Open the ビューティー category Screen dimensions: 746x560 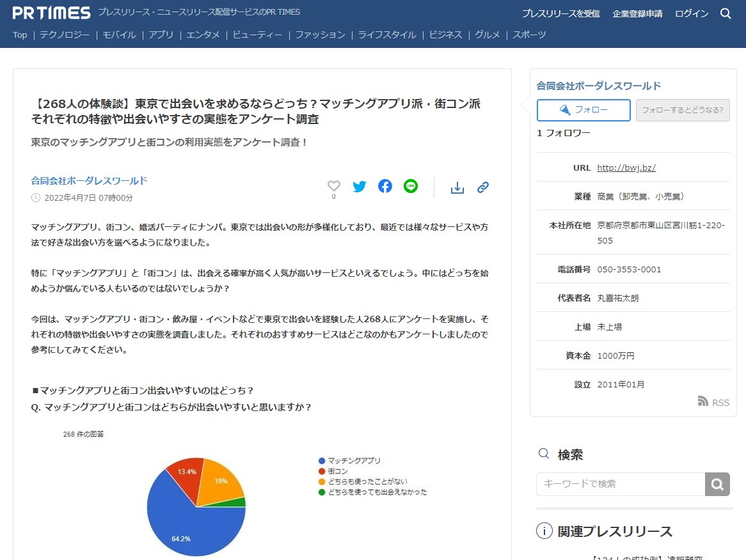(x=257, y=35)
